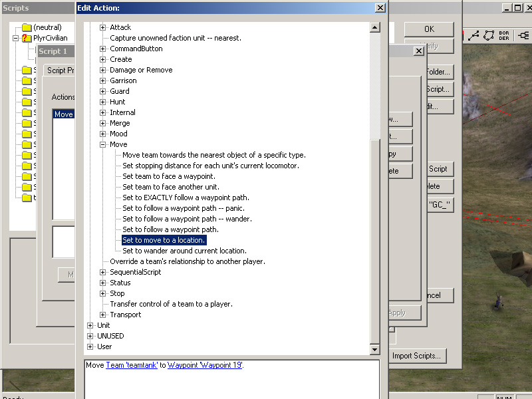Click the PlyrCivilian question-mark folder icon

(x=27, y=38)
